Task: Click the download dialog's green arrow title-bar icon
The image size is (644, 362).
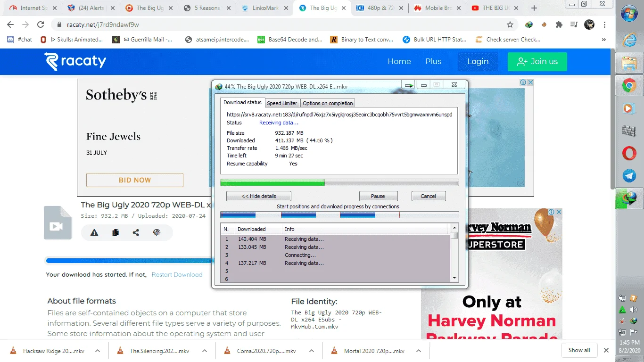Action: click(x=409, y=85)
